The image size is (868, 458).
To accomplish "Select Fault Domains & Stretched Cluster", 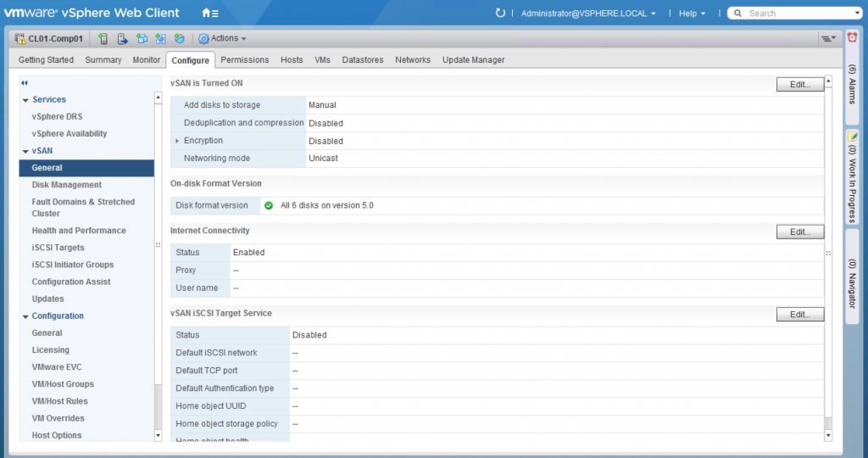I will [83, 208].
